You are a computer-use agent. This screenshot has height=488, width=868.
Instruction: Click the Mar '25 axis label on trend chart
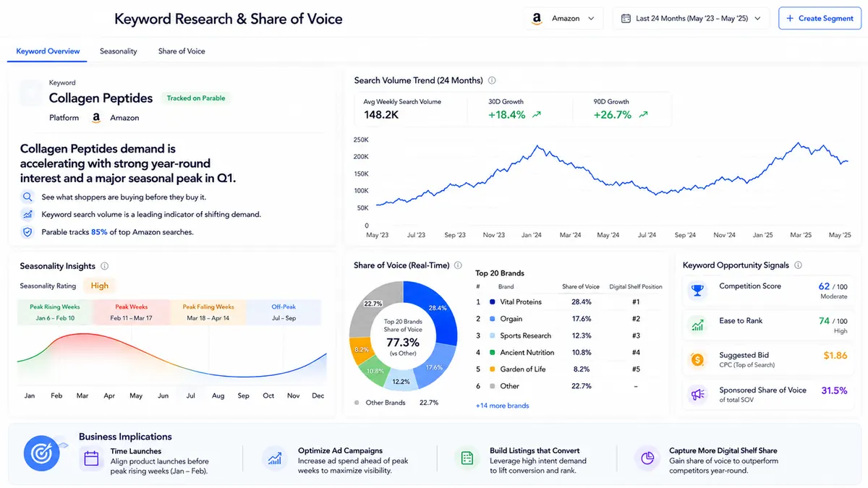click(800, 235)
